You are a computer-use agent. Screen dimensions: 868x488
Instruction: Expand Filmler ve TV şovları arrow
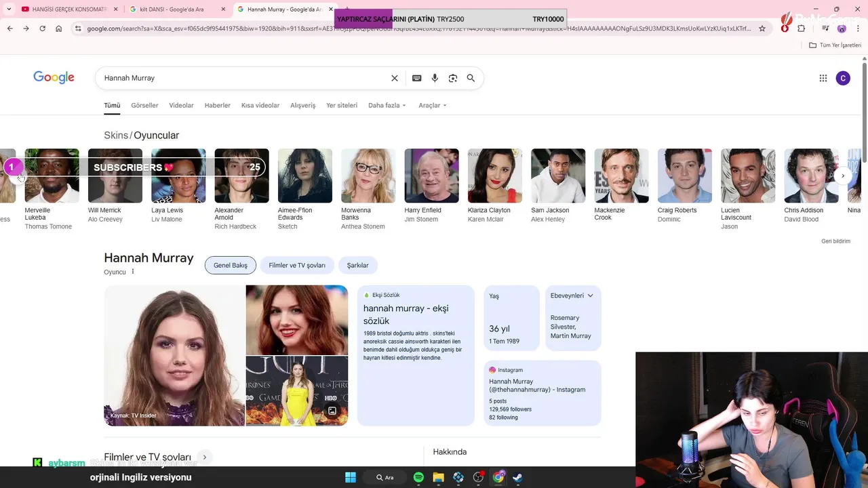204,457
